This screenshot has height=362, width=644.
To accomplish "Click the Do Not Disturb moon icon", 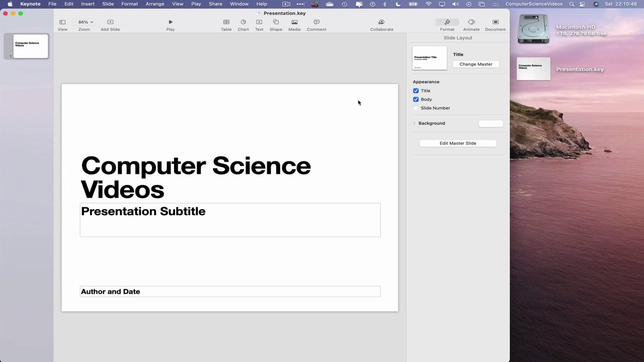I will pos(398,4).
